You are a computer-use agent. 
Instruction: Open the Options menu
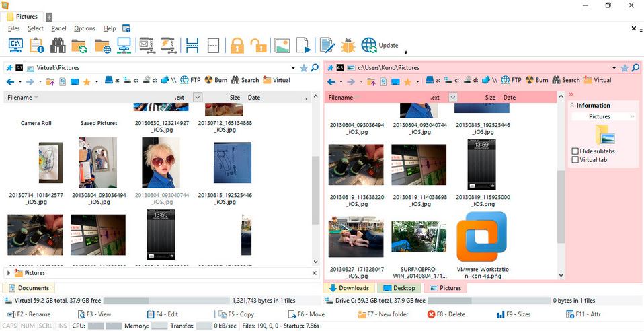click(85, 28)
